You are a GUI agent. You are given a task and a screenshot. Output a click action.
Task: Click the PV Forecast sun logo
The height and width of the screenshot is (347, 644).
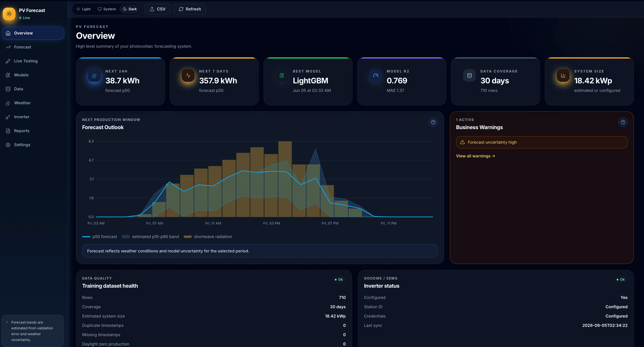pos(9,14)
